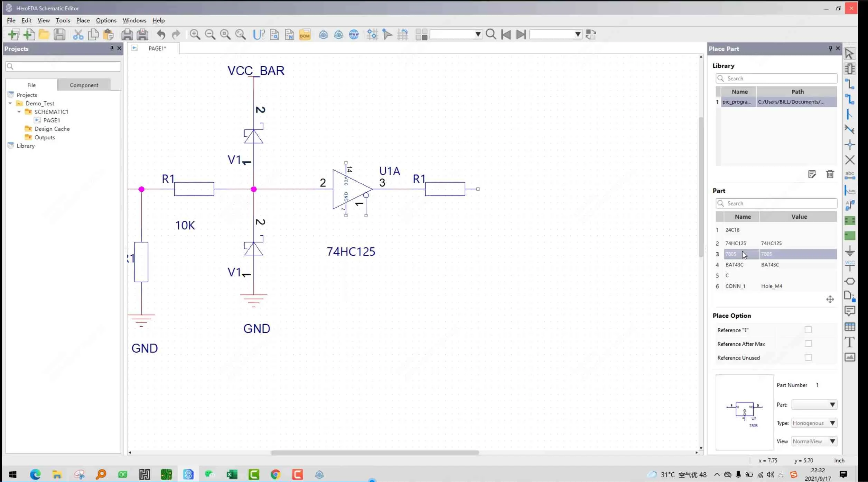Click the place ground symbol icon
This screenshot has width=868, height=482.
(850, 251)
